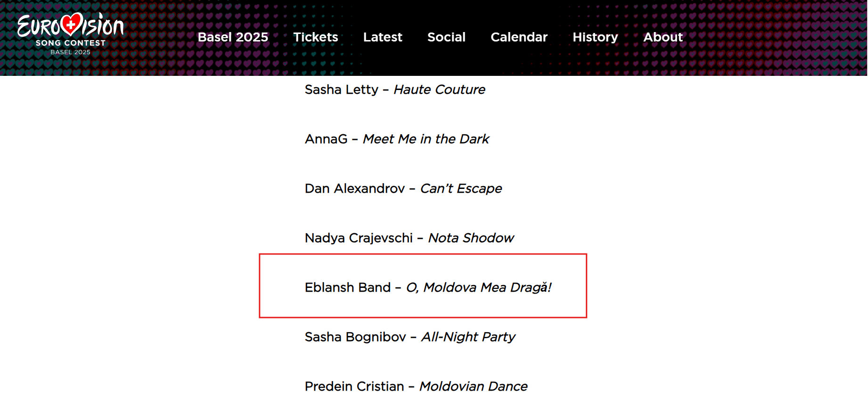Click the song title Haute Couture
868x409 pixels.
tap(440, 90)
